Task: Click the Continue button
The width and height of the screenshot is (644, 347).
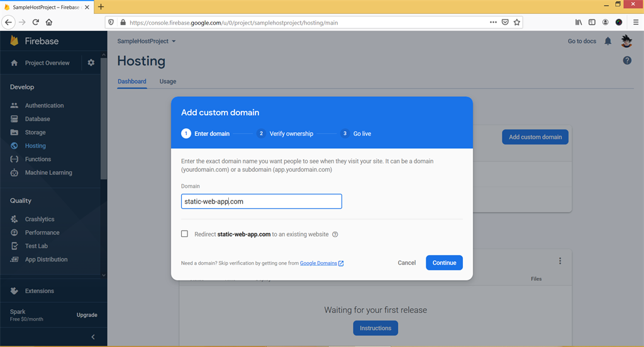Action: 444,263
